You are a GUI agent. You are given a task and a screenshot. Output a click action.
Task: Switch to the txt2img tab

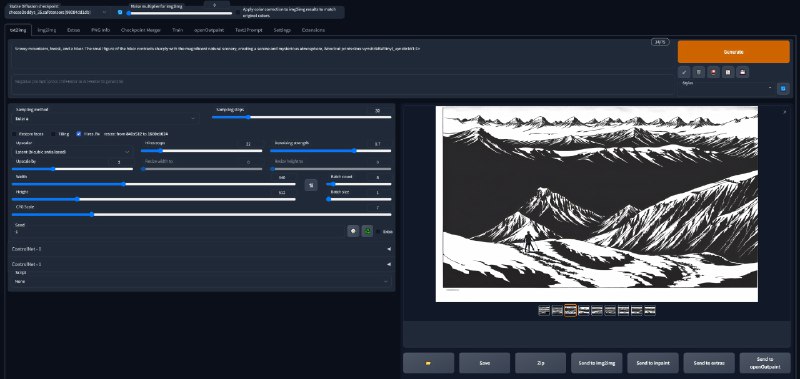click(x=17, y=30)
